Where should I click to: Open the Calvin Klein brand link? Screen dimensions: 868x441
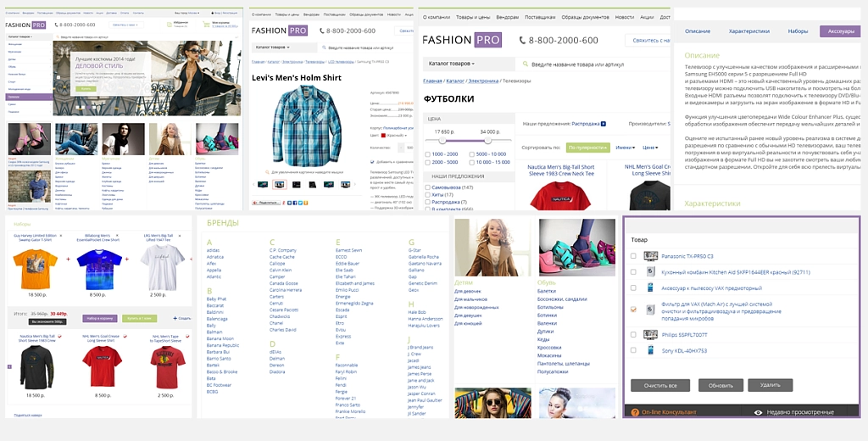point(281,271)
